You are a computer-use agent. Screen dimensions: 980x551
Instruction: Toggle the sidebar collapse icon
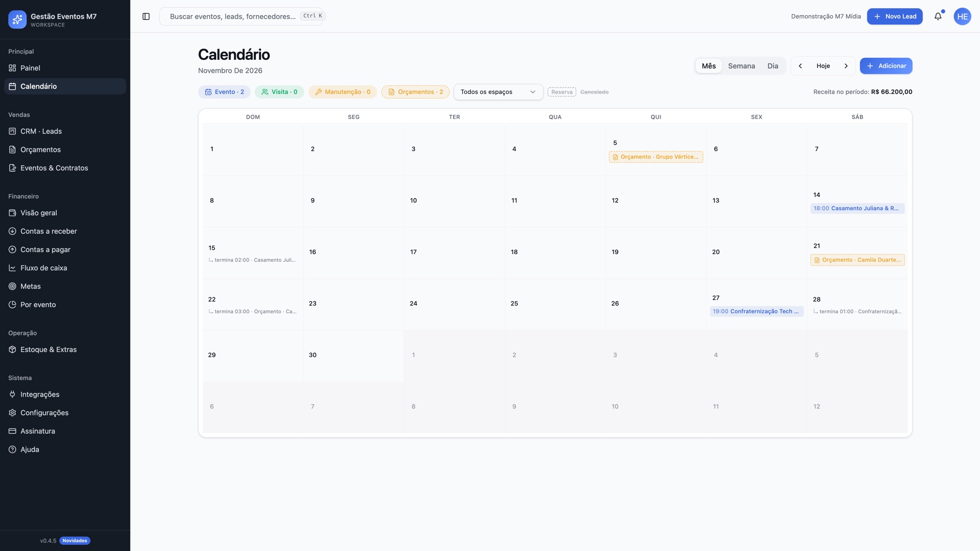(146, 17)
